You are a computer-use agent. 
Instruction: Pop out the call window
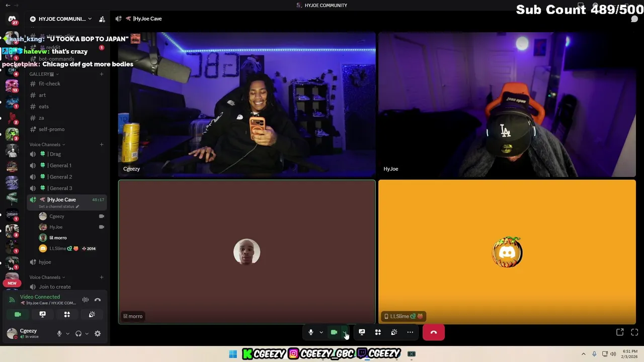(x=620, y=332)
